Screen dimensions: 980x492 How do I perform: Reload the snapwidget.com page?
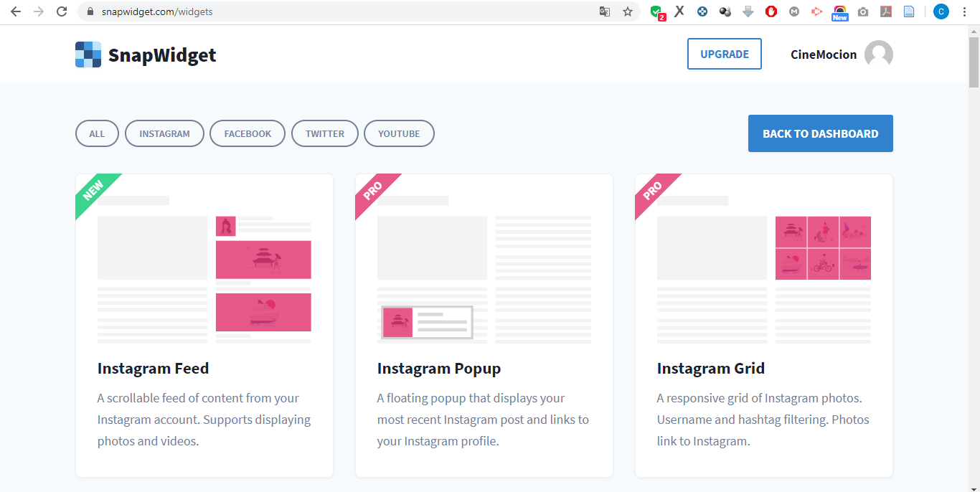62,11
